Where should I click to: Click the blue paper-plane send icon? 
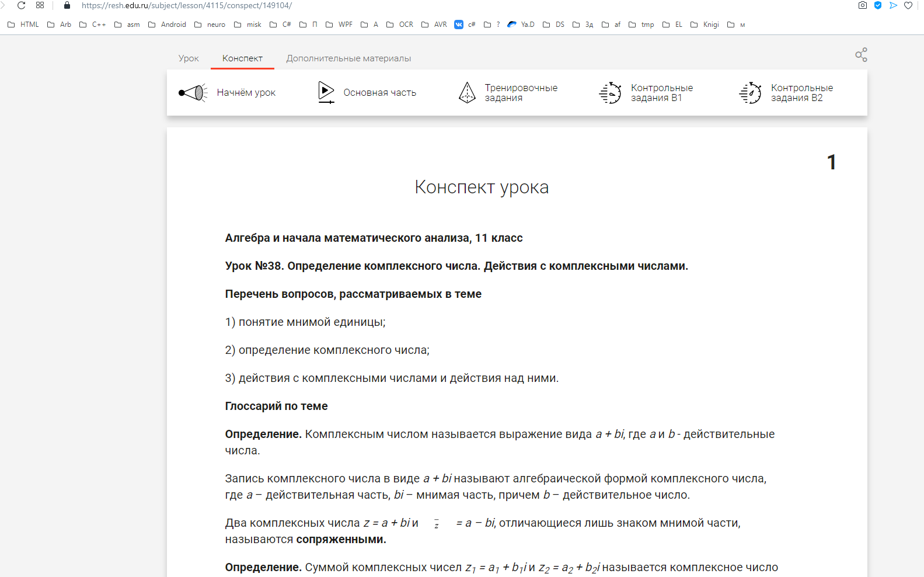893,5
